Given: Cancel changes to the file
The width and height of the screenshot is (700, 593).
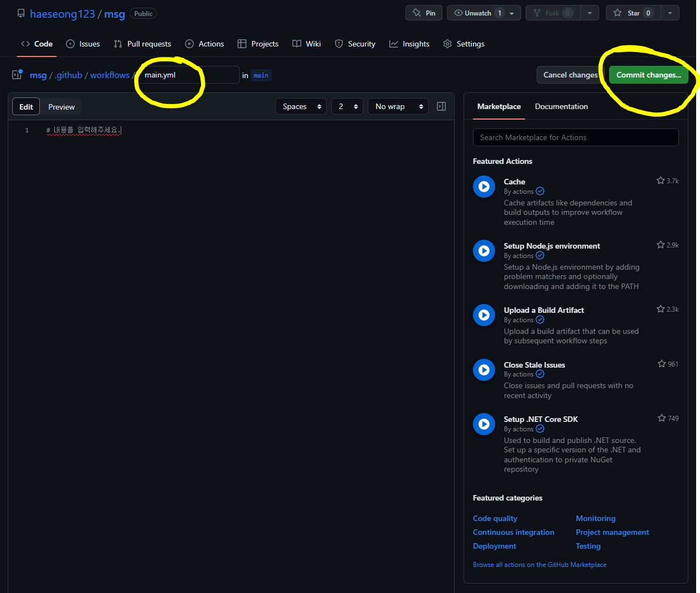Looking at the screenshot, I should click(x=570, y=75).
